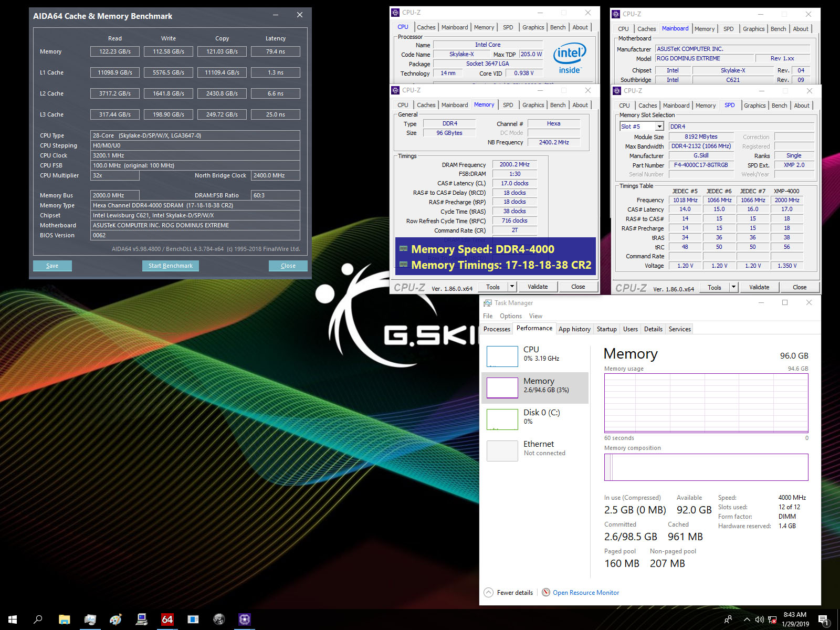Click the computer monitor taskbar icon

pos(141,619)
